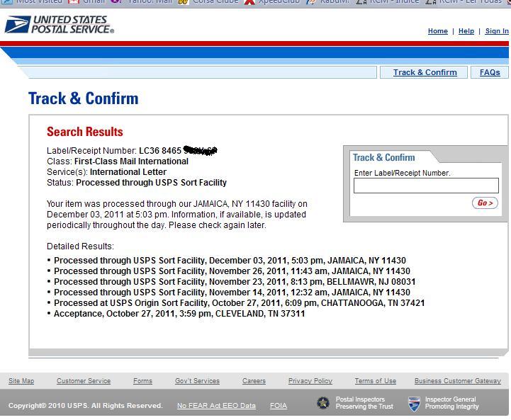The image size is (511, 420).
Task: Open the Site Map footer link
Action: point(21,380)
